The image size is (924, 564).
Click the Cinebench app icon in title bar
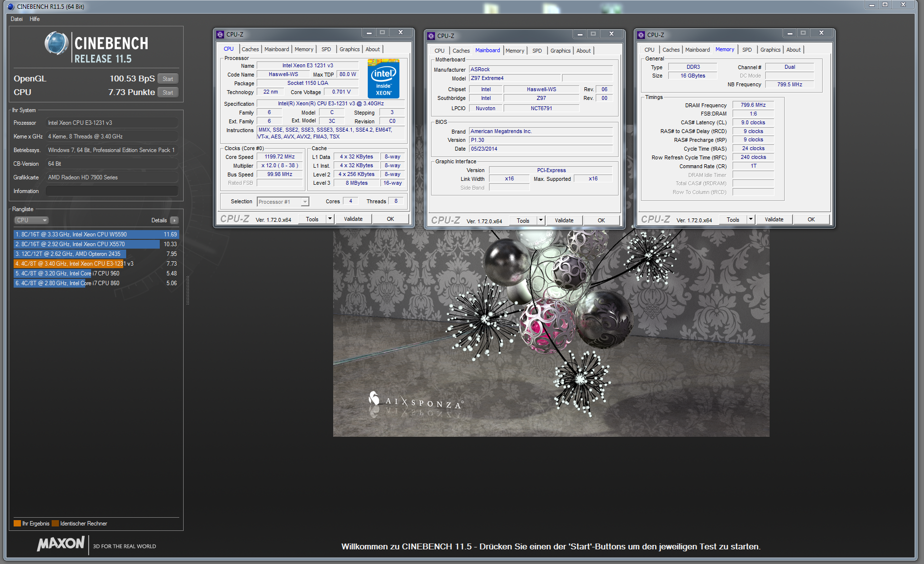11,6
